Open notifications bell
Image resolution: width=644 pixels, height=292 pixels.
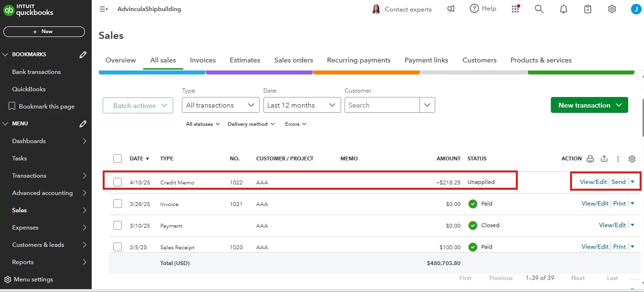pos(563,9)
